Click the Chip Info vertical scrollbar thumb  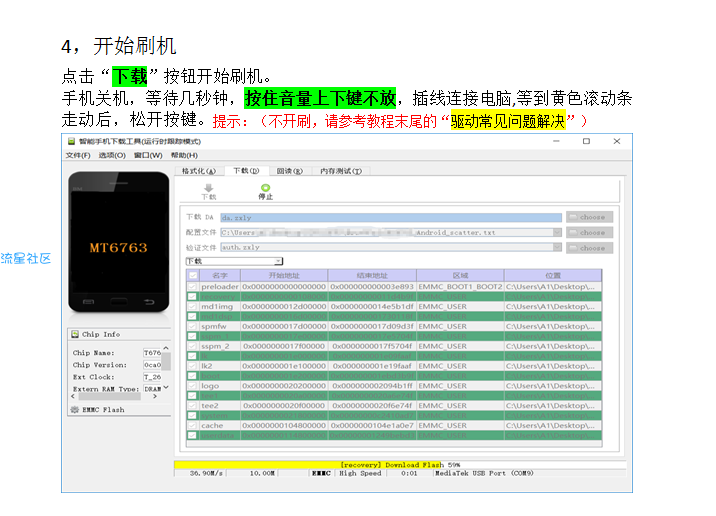point(166,362)
